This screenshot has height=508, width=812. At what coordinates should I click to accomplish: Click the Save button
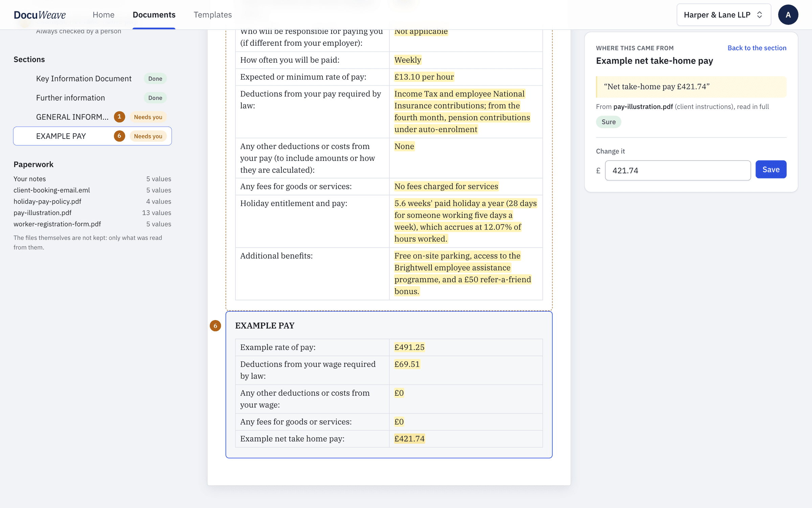point(771,170)
